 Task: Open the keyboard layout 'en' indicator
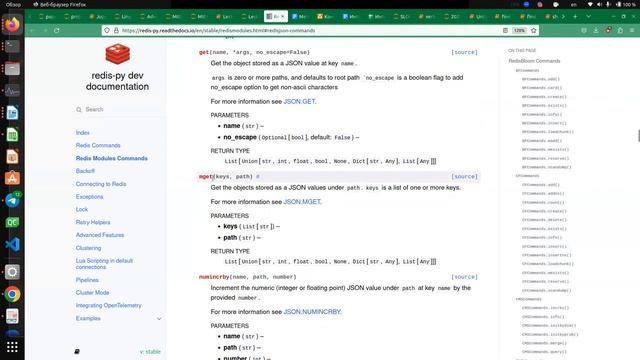point(573,4)
